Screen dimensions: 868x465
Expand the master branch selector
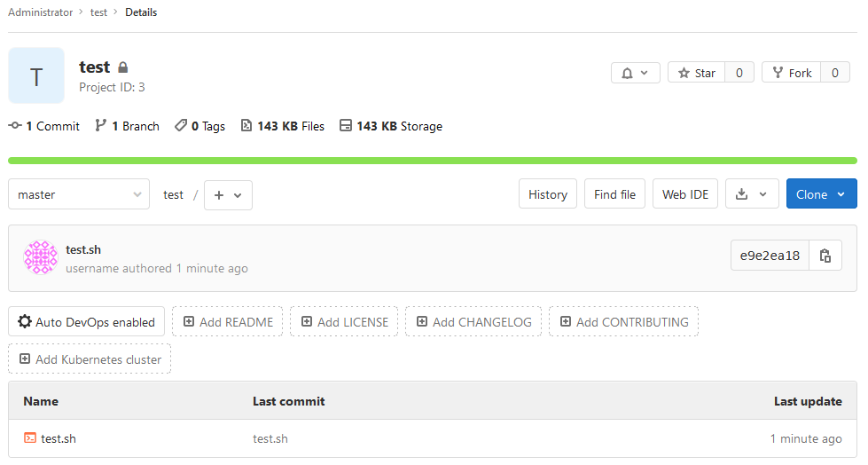(x=79, y=194)
